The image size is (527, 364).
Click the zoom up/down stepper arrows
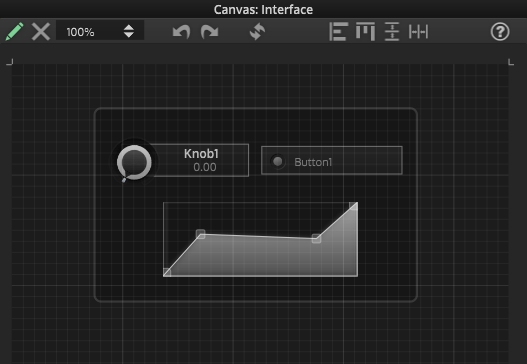click(129, 32)
